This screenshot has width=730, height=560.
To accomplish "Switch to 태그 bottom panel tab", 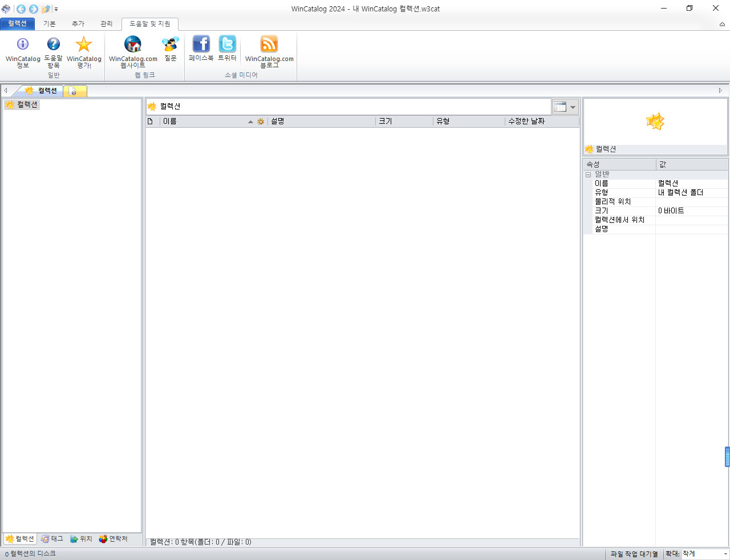I will pyautogui.click(x=52, y=539).
